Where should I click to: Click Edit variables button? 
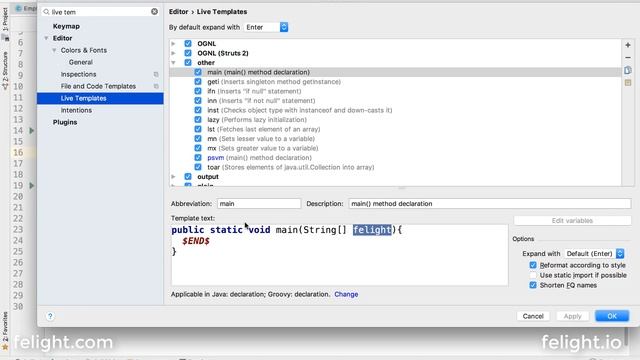[572, 220]
